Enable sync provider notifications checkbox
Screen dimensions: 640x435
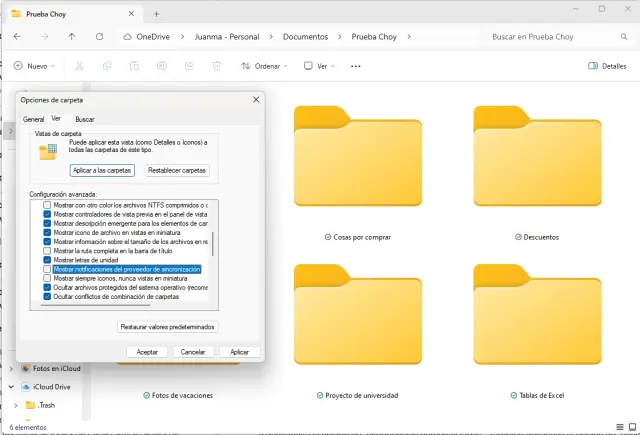[47, 269]
